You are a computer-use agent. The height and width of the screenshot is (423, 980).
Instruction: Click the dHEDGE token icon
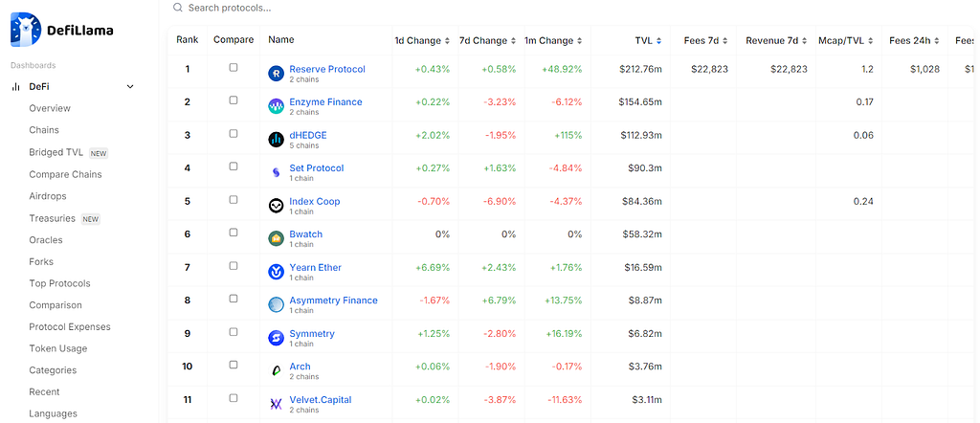point(276,140)
